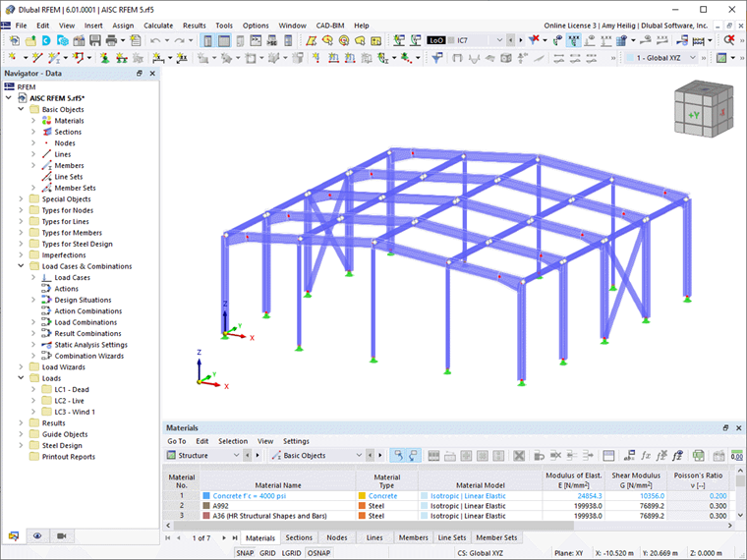Click the Materials table horizontal scrollbar
Viewport: 747px width, 560px height.
tap(373, 526)
